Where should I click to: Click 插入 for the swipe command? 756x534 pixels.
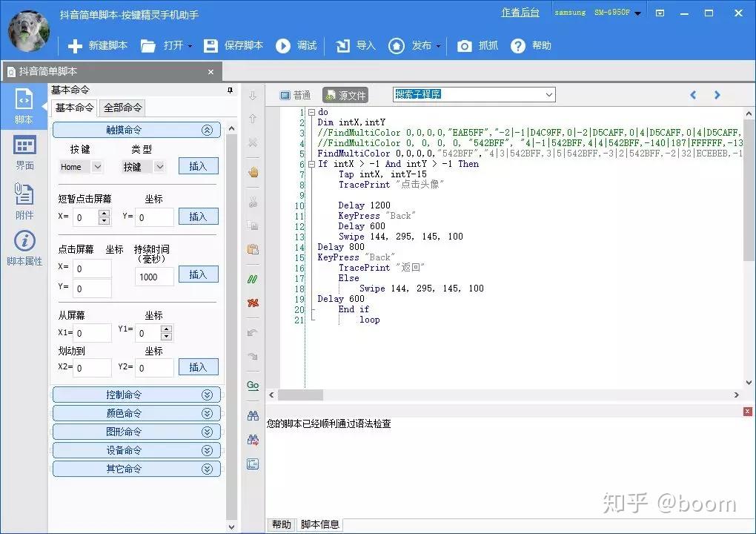click(x=198, y=366)
